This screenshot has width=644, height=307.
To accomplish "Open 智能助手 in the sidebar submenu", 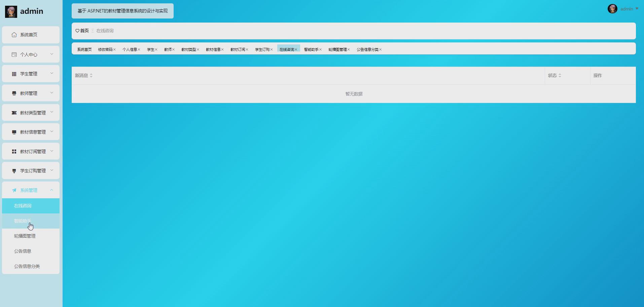I will point(31,221).
